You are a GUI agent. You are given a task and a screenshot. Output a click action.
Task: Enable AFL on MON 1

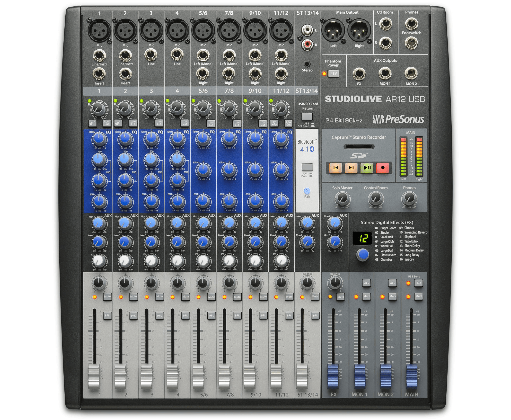[x=367, y=283]
